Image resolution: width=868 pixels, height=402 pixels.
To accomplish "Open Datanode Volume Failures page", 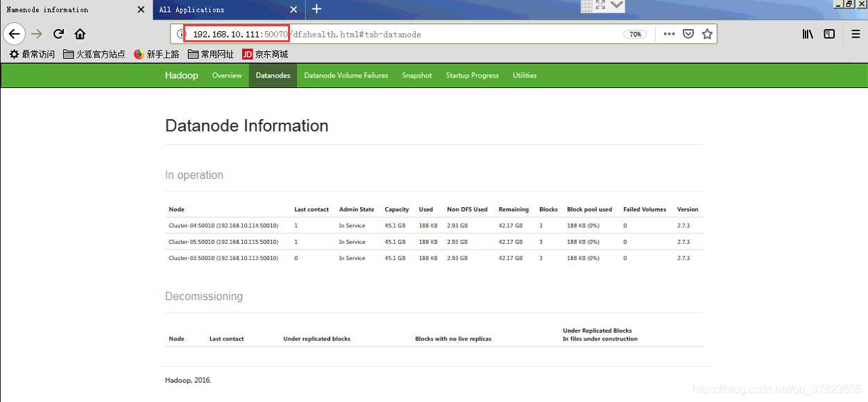I will point(346,75).
